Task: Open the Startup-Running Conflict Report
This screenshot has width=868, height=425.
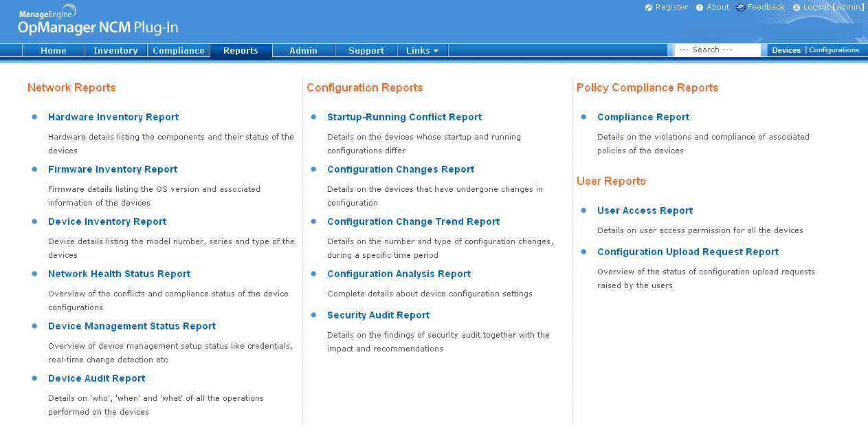Action: coord(404,117)
